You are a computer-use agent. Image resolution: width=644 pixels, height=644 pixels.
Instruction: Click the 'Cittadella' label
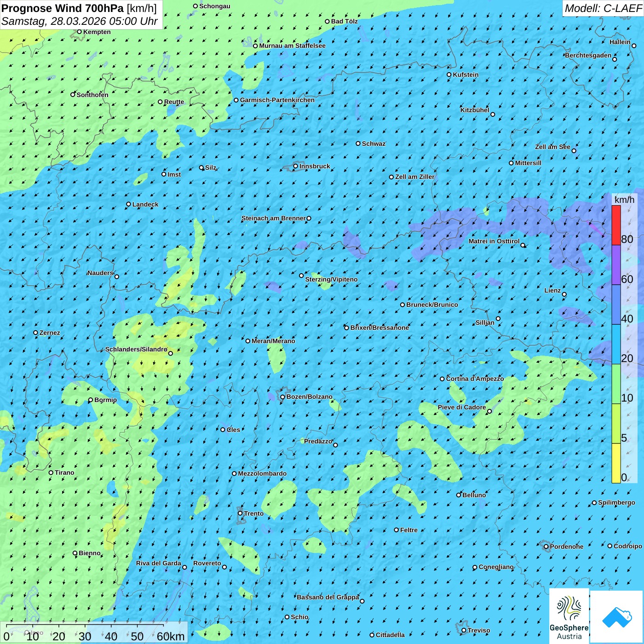pos(390,635)
